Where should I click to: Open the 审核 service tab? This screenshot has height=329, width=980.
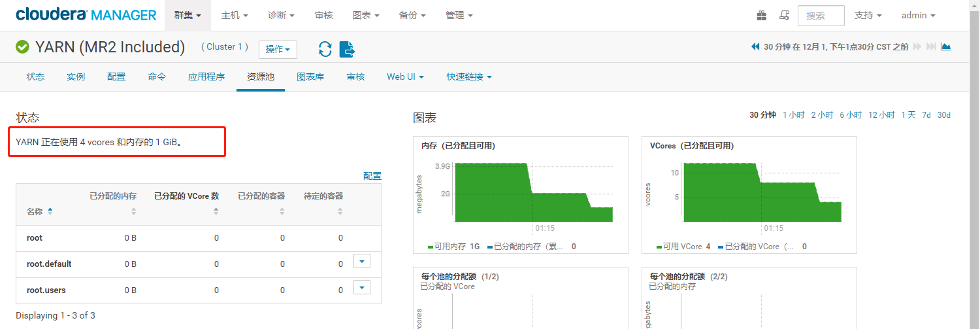click(x=355, y=77)
